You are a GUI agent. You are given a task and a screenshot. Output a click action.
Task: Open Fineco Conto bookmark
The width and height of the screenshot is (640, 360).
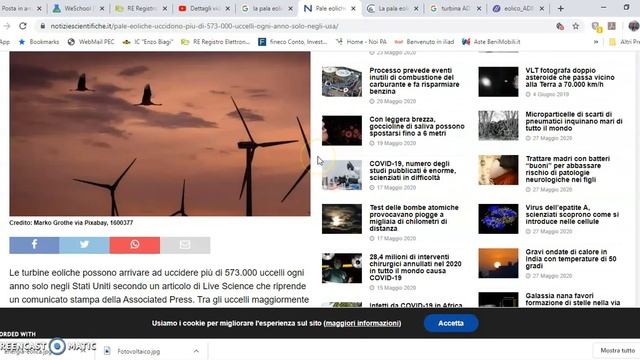[293, 42]
